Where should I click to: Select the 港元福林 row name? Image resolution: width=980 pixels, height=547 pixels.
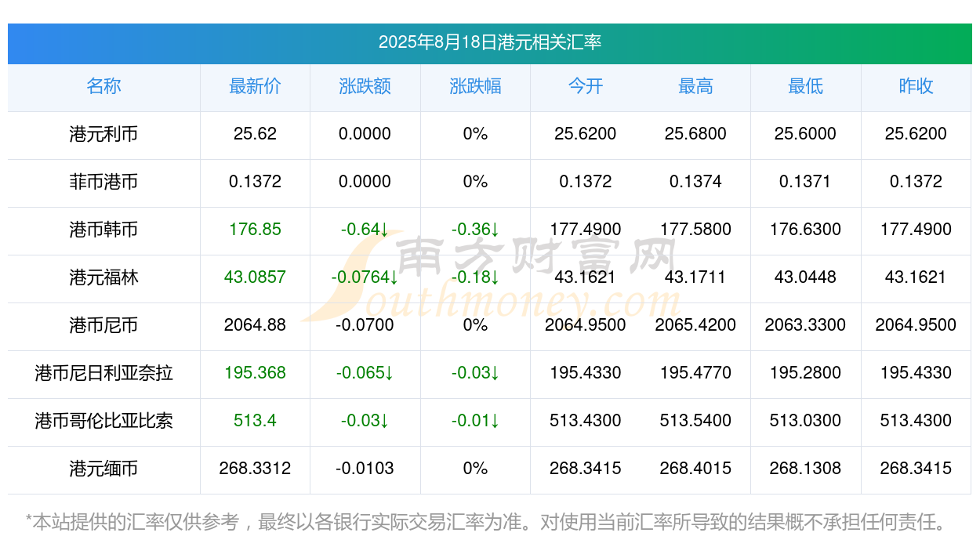103,277
